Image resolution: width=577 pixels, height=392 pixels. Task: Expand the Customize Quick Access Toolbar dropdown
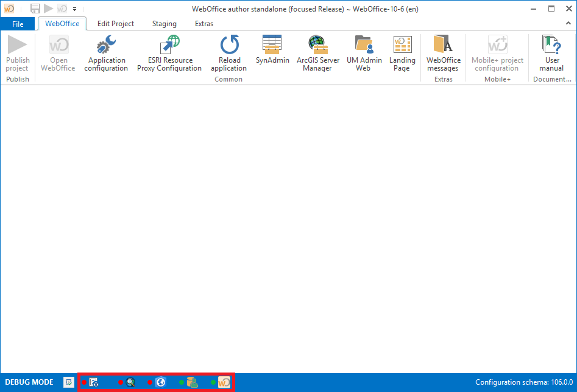pos(74,9)
